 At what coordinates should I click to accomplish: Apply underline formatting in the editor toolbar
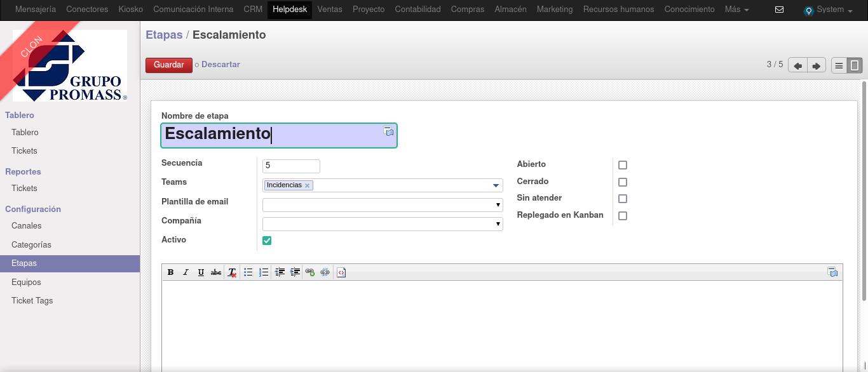[201, 272]
